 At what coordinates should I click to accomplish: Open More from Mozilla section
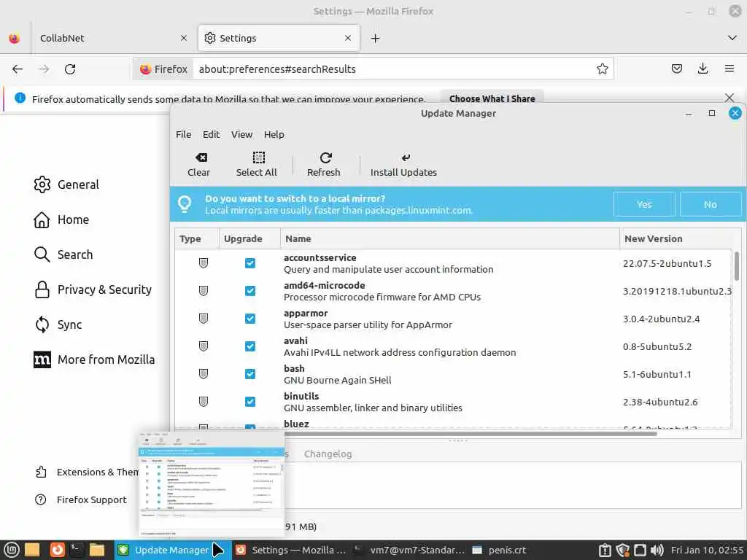point(94,359)
